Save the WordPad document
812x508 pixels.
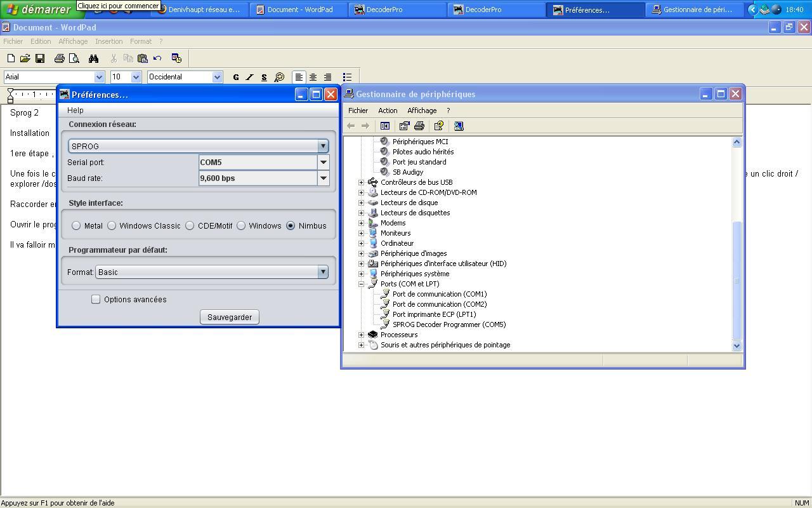[39, 58]
